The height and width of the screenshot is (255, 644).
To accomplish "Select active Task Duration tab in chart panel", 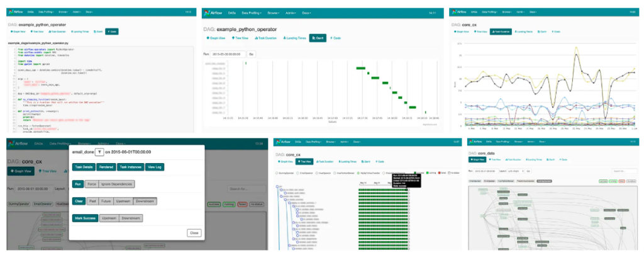I will pos(501,31).
